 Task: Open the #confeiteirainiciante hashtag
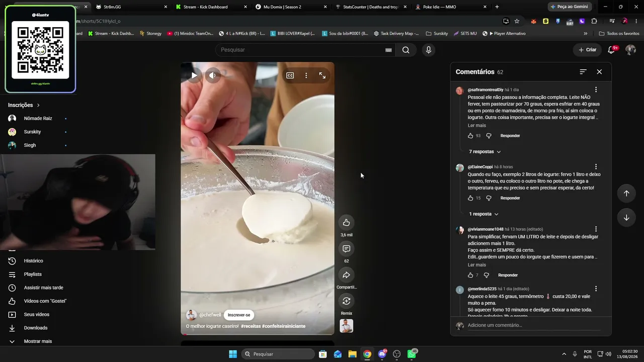pyautogui.click(x=284, y=326)
